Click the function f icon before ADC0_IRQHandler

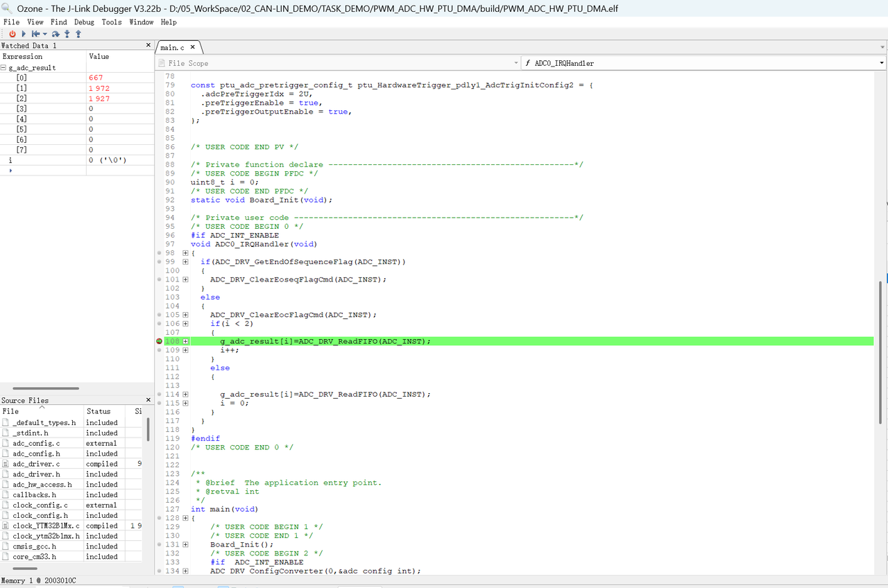coord(528,63)
